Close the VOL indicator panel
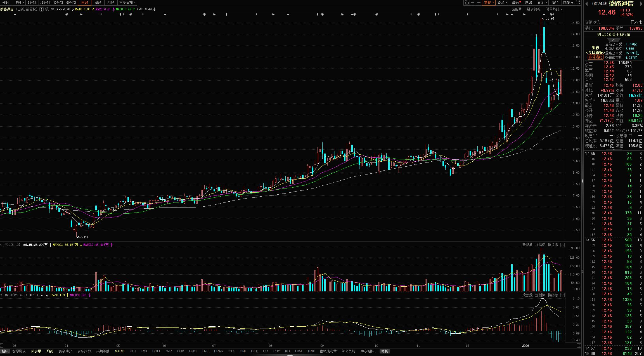This screenshot has height=356, width=644. (562, 245)
